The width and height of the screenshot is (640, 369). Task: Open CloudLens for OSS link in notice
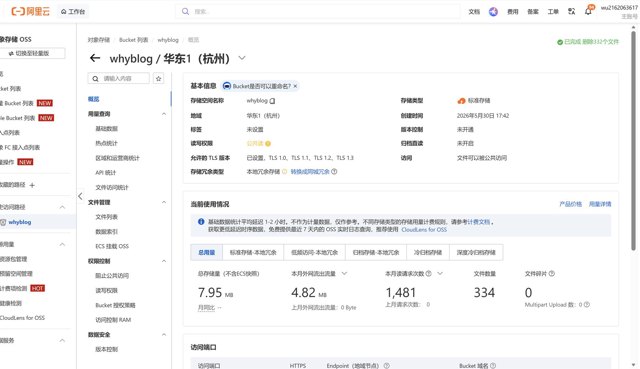(424, 230)
